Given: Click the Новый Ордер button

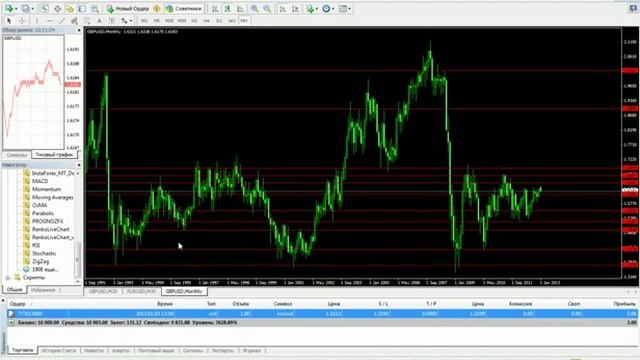Looking at the screenshot, I should tap(128, 9).
